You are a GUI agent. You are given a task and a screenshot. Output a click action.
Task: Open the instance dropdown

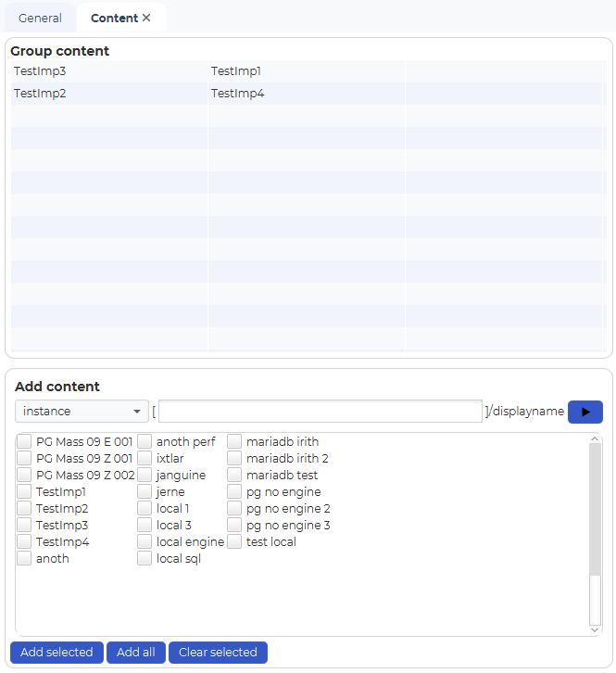coord(82,412)
